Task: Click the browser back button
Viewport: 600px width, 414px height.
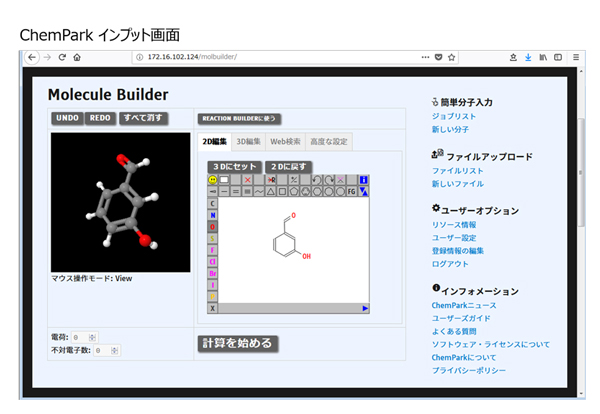Action: click(x=32, y=57)
